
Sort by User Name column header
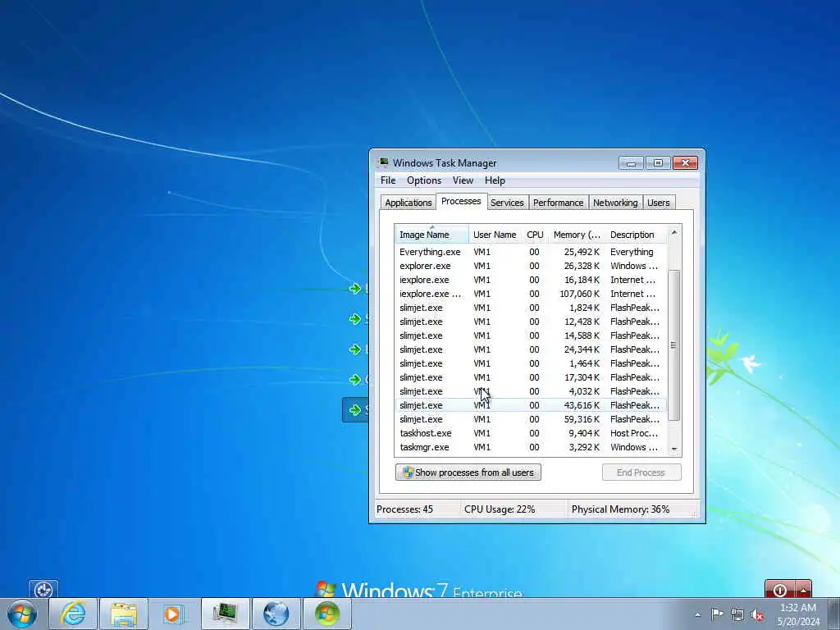point(495,235)
